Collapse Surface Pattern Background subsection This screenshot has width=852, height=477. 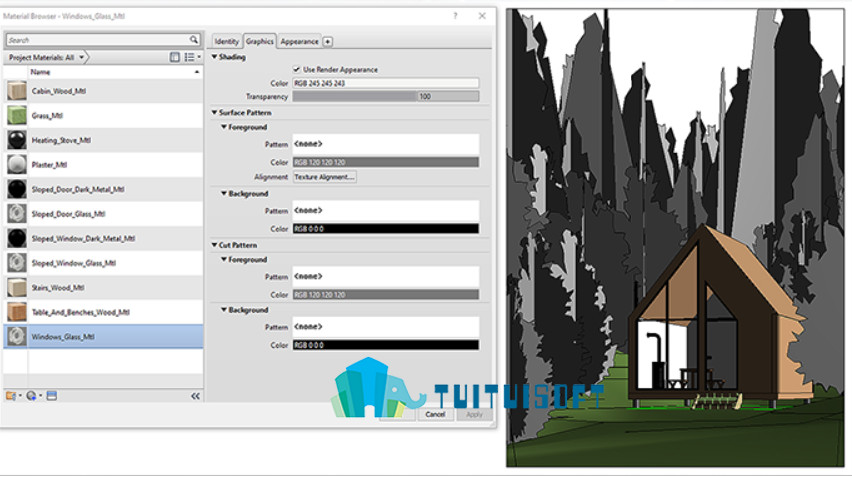[224, 193]
